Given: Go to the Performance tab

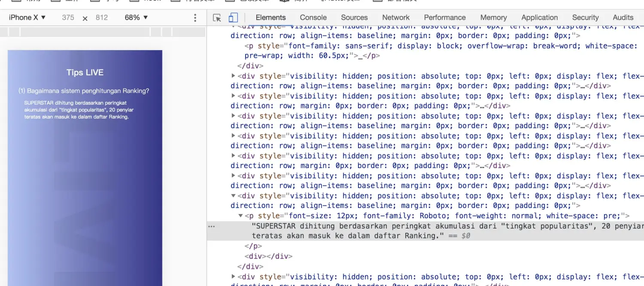Looking at the screenshot, I should 445,18.
